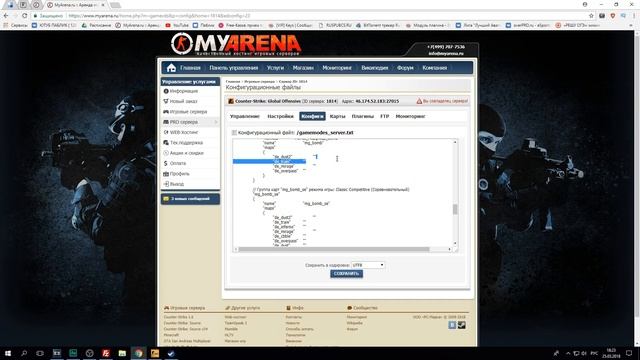Open the YouTube bookmark
This screenshot has height=360, width=640.
pos(177,25)
